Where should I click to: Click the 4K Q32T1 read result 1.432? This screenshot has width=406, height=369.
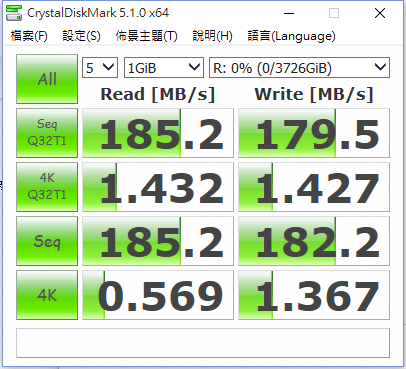point(158,187)
